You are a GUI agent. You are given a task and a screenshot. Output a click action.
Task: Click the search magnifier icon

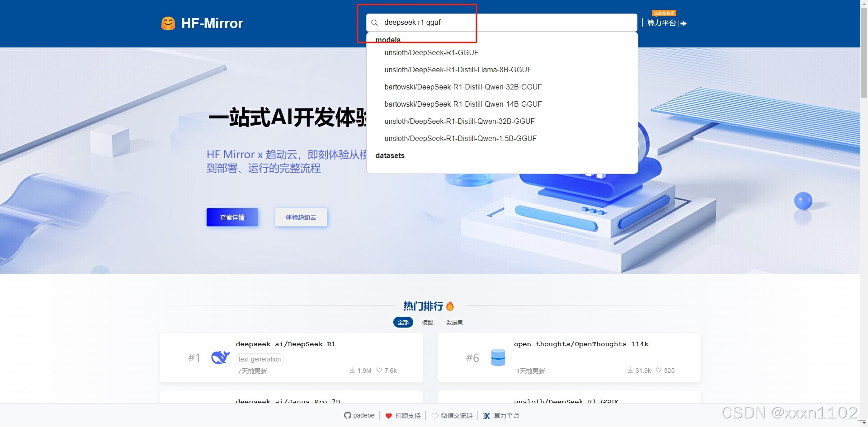[x=374, y=23]
